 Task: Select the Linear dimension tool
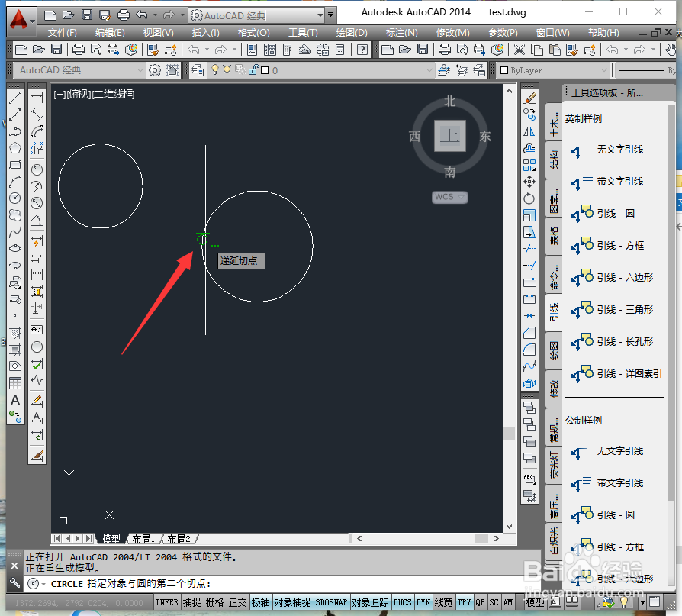(37, 98)
